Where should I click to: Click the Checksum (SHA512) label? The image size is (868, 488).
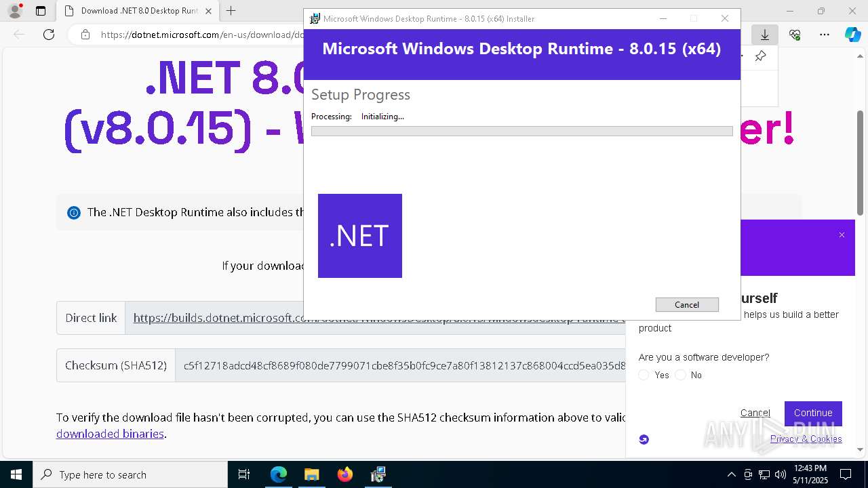116,365
